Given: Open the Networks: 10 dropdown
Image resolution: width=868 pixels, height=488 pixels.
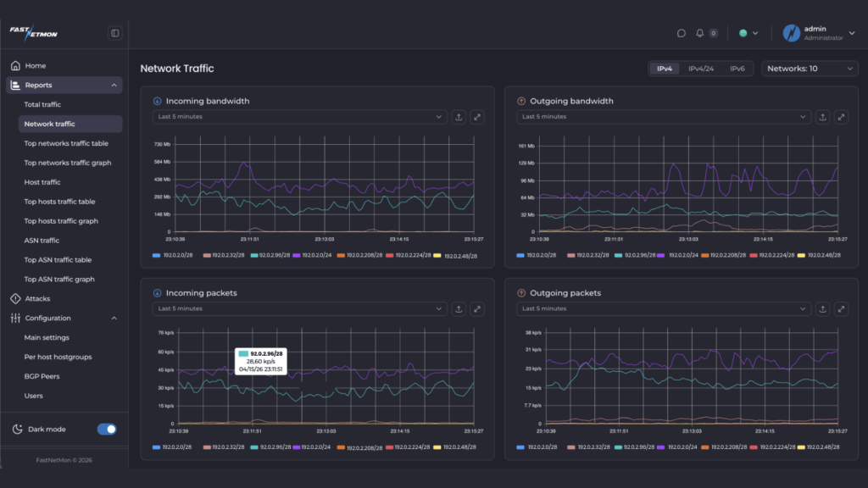Looking at the screenshot, I should pos(810,69).
